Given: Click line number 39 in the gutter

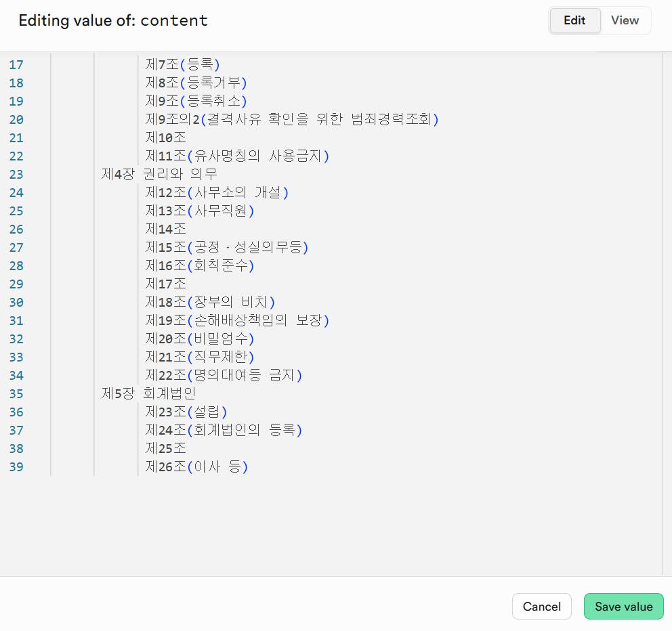Looking at the screenshot, I should click(x=16, y=467).
